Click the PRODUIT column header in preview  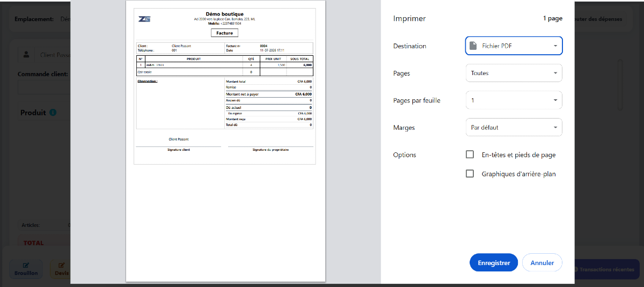coord(194,58)
